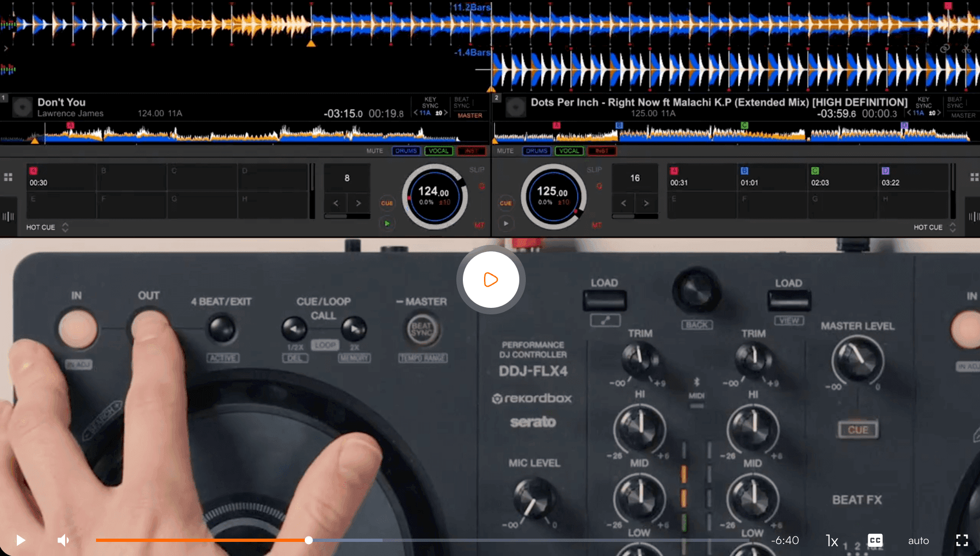Click the video progress bar scrubber handle

[x=309, y=540]
